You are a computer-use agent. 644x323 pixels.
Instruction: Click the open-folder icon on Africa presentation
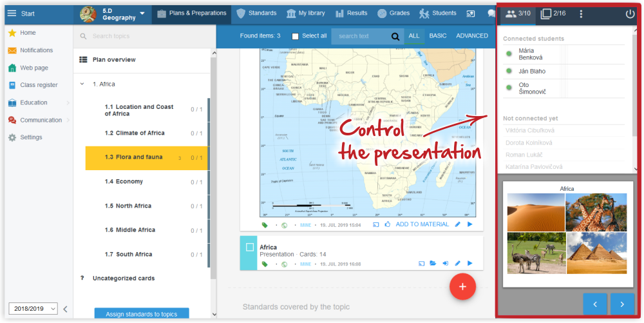click(433, 264)
